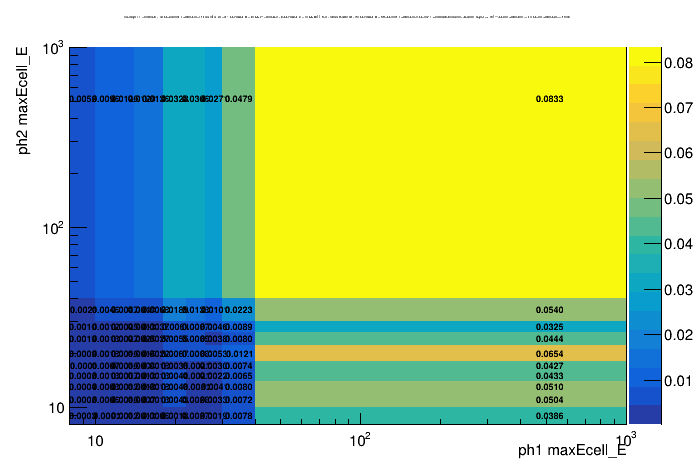Select the 0.01 color scale label
This screenshot has width=696, height=472.
670,381
